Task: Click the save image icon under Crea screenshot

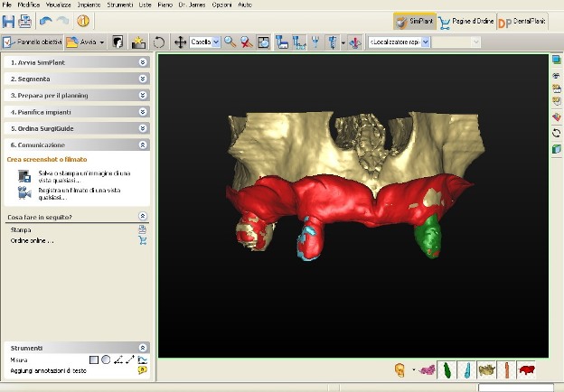Action: (x=24, y=176)
